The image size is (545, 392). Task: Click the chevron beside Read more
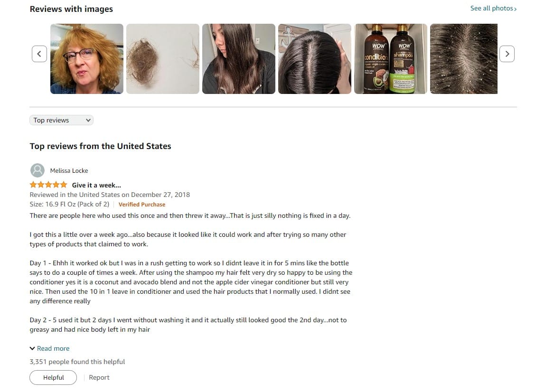click(x=32, y=348)
